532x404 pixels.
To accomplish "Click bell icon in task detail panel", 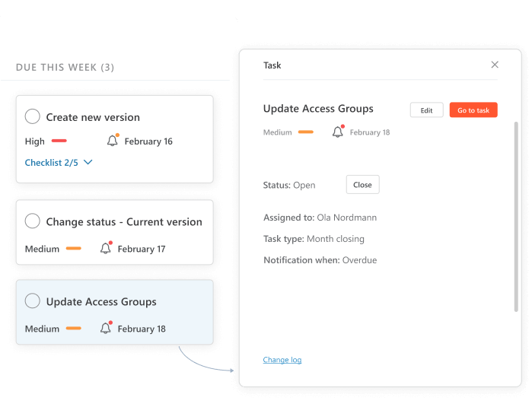I will [x=338, y=132].
